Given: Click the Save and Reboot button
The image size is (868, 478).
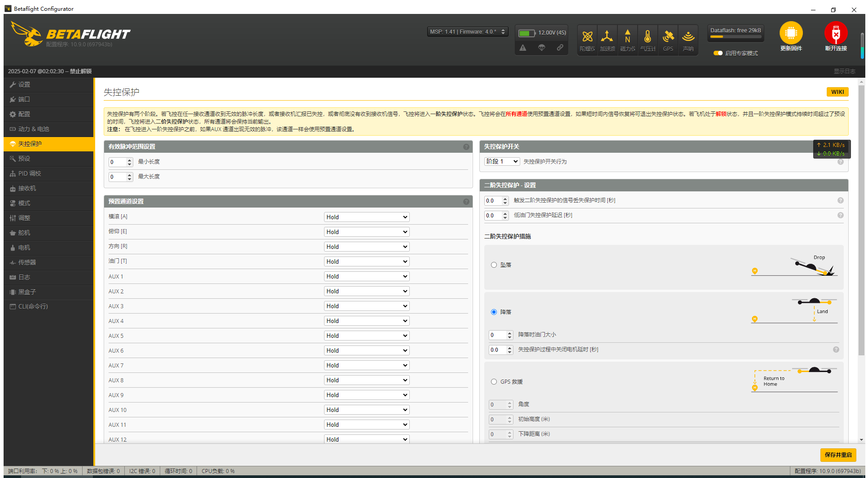Looking at the screenshot, I should tap(838, 455).
